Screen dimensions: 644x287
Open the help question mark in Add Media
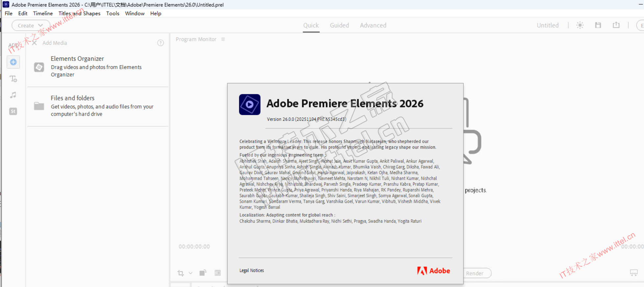coord(161,43)
